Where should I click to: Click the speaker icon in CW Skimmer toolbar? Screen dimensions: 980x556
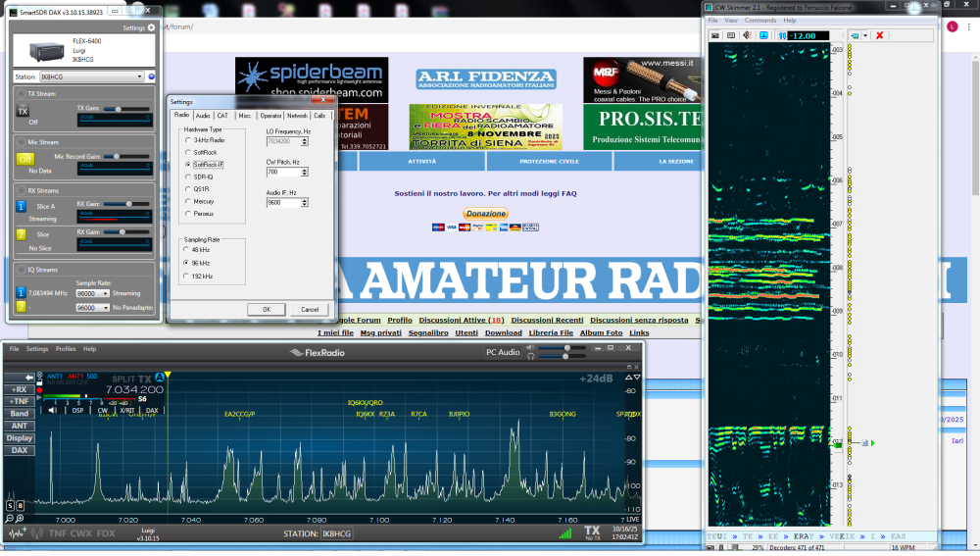[x=748, y=35]
